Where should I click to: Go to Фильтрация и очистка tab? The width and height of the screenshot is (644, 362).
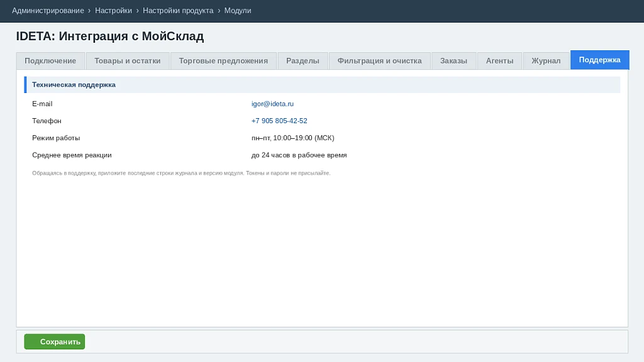[379, 61]
